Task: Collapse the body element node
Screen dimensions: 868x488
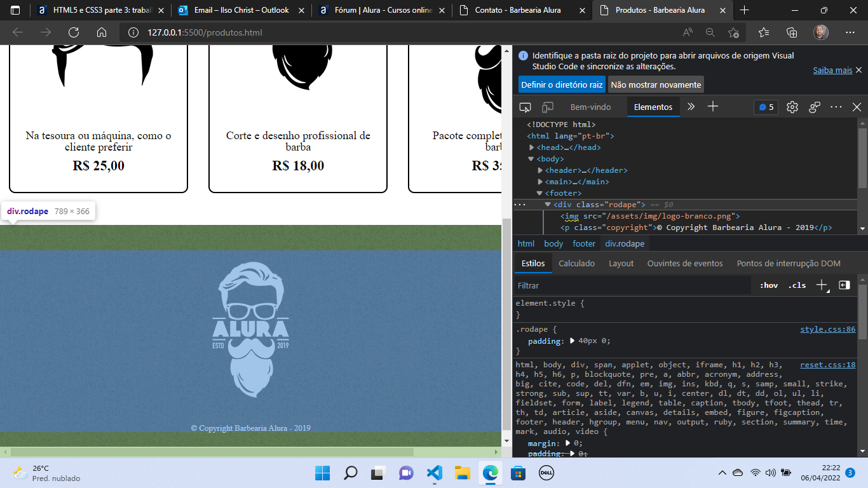Action: click(531, 159)
